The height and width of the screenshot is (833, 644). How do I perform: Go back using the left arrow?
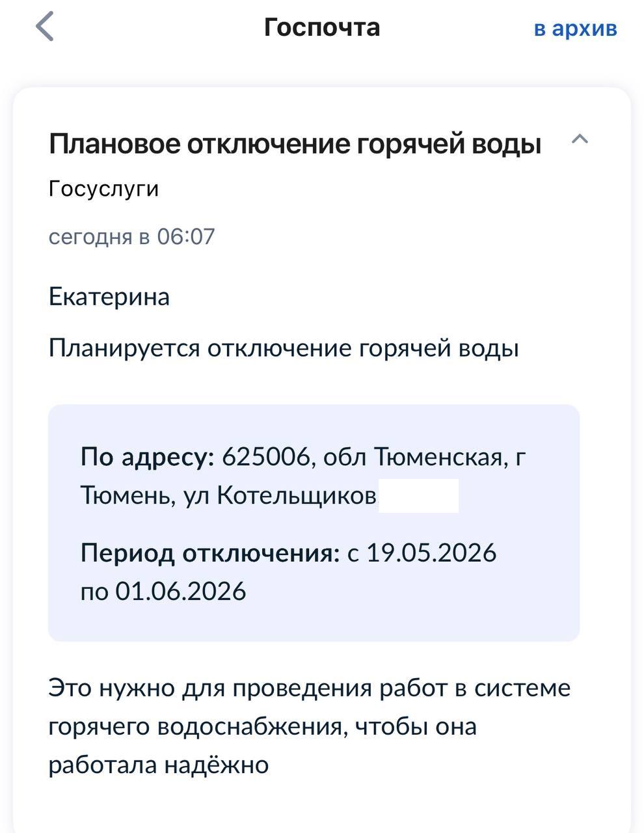click(x=44, y=27)
